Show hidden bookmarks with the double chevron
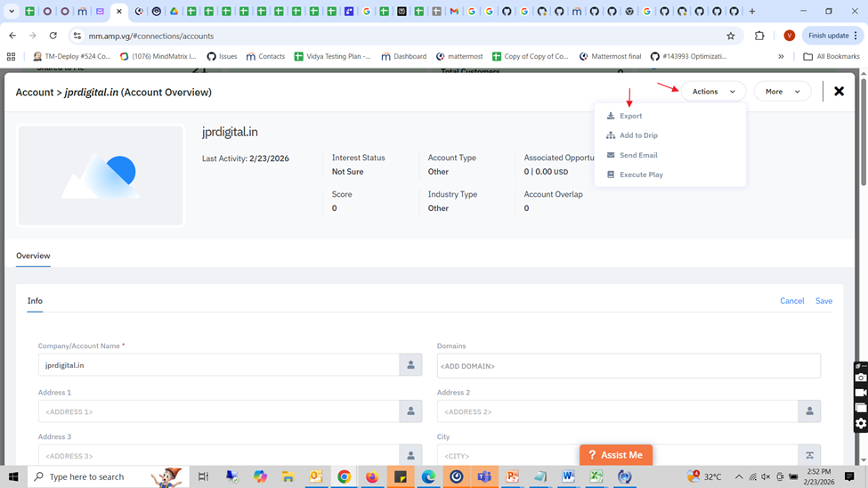868x488 pixels. tap(781, 56)
